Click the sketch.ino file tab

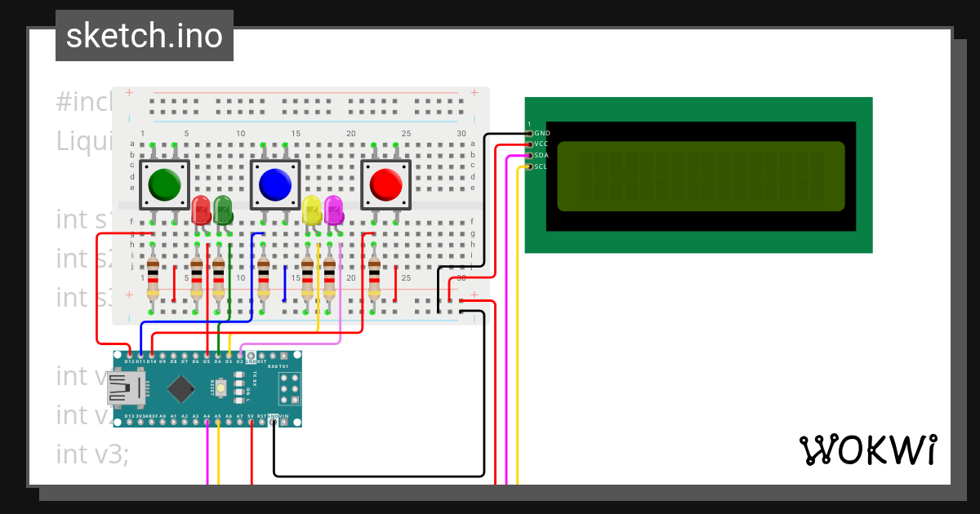click(x=144, y=35)
